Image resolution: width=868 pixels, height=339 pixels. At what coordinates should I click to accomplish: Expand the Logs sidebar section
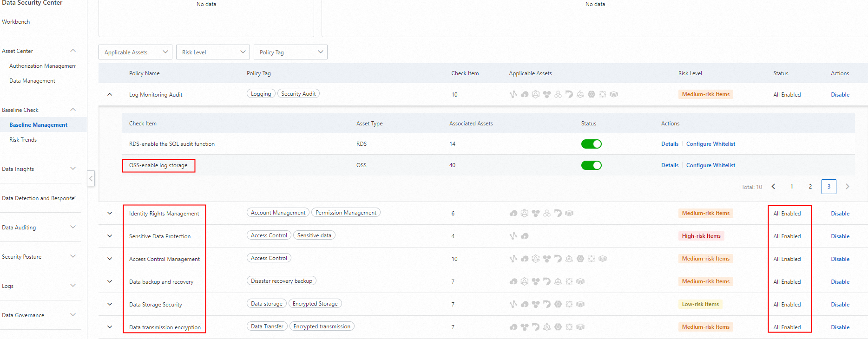[73, 286]
